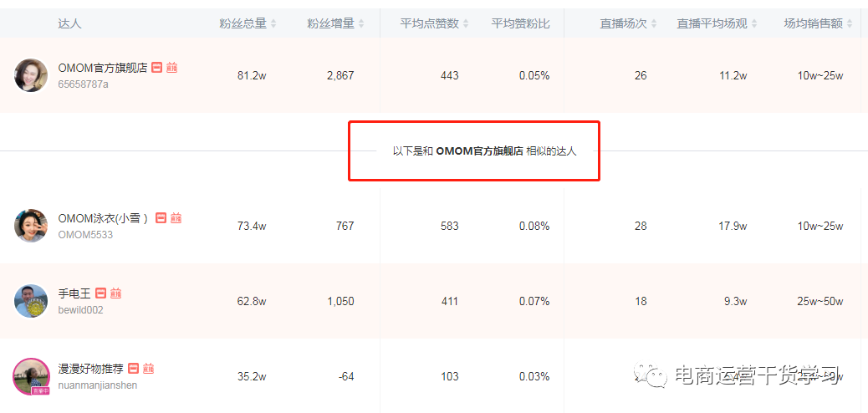Click 0.05% like-fan ratio value
868x413 pixels.
534,76
